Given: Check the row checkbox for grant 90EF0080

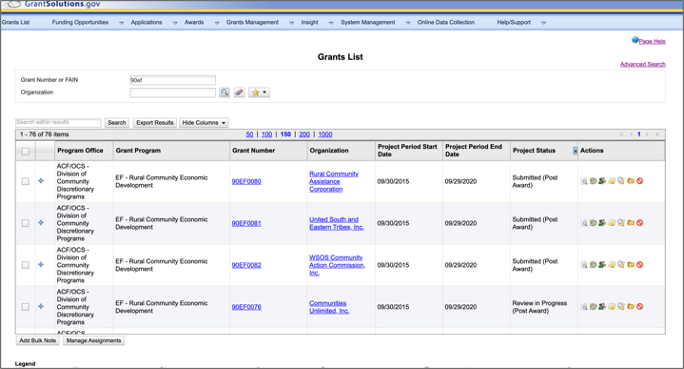Looking at the screenshot, I should [25, 181].
